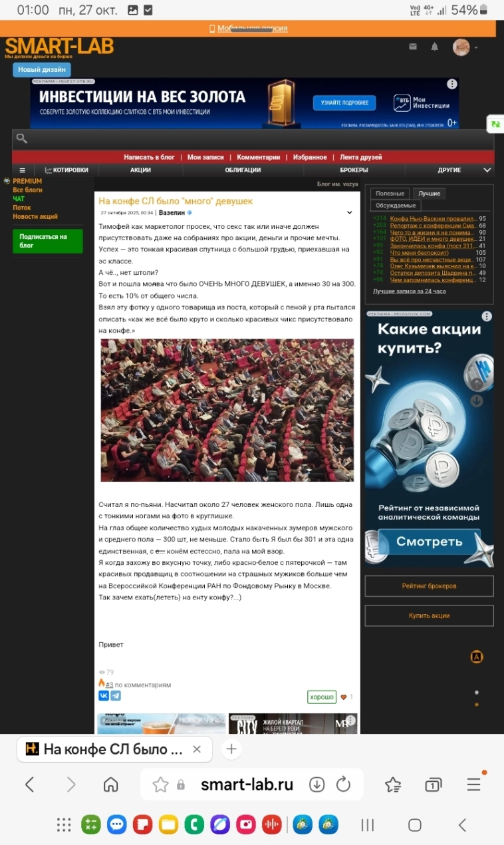Open "Лучшие записи за 24 часа" link

click(x=409, y=291)
